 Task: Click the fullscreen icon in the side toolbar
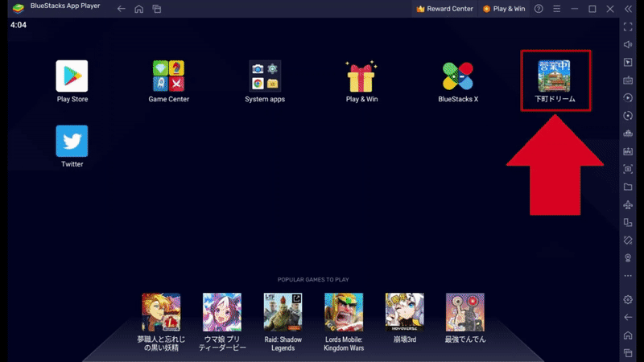click(x=628, y=27)
